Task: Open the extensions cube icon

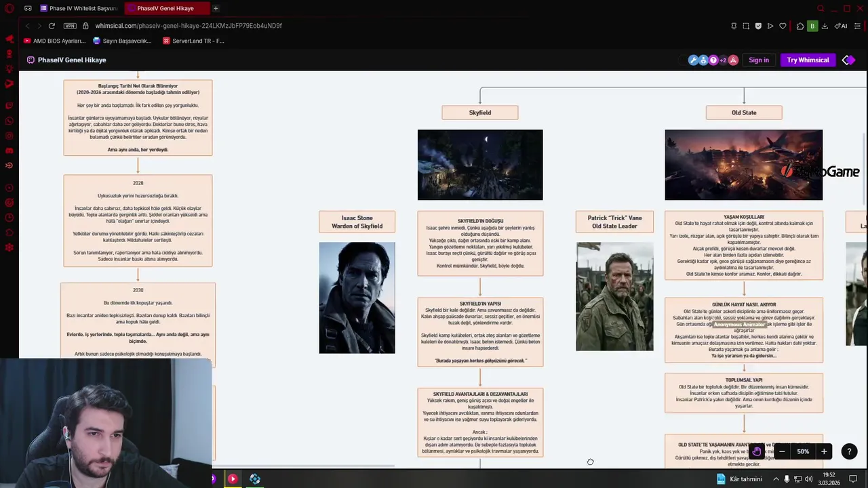Action: 800,26
